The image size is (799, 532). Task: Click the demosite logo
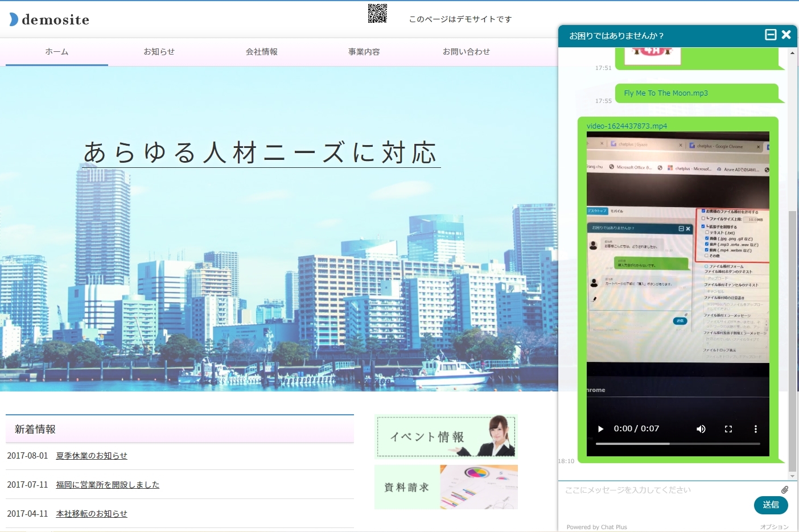tap(50, 20)
